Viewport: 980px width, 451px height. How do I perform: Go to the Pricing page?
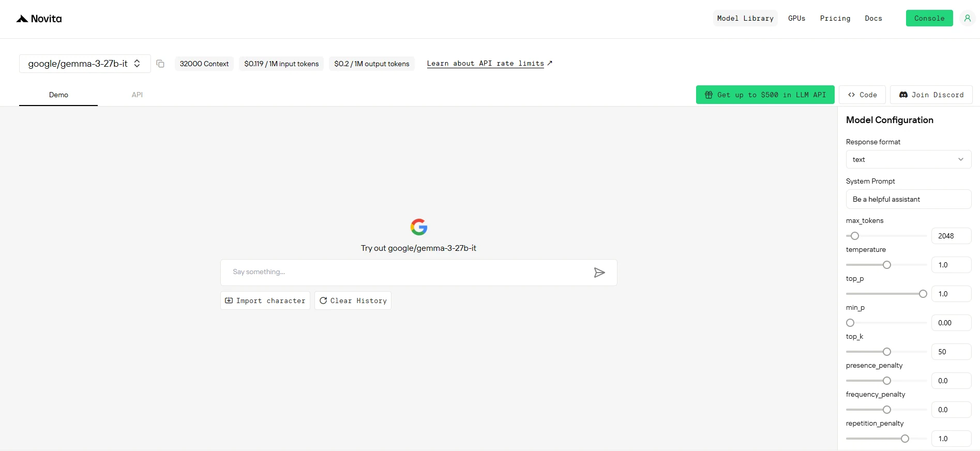click(835, 18)
